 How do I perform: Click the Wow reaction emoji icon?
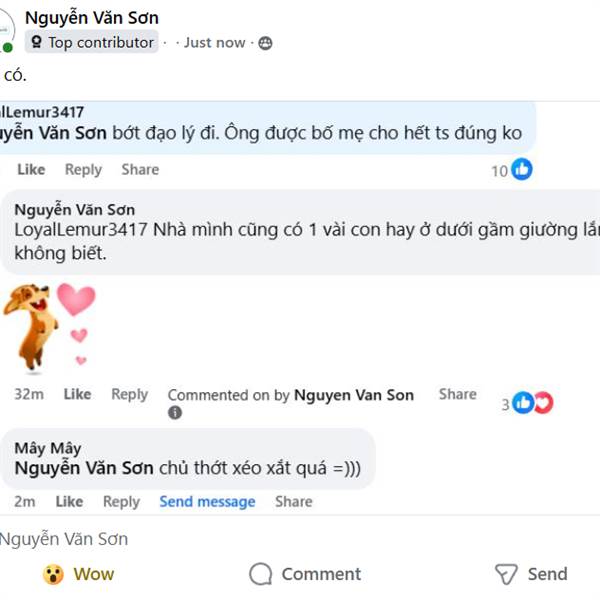click(53, 574)
